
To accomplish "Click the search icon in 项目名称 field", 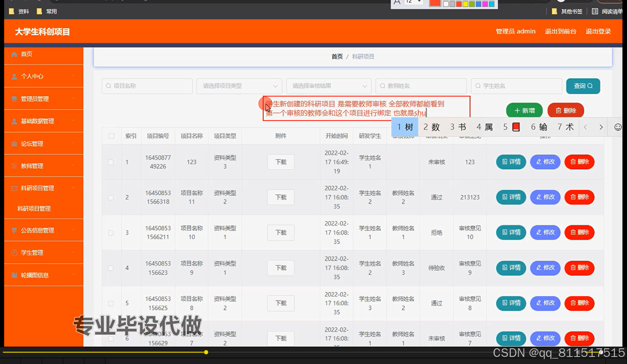I will pos(108,86).
